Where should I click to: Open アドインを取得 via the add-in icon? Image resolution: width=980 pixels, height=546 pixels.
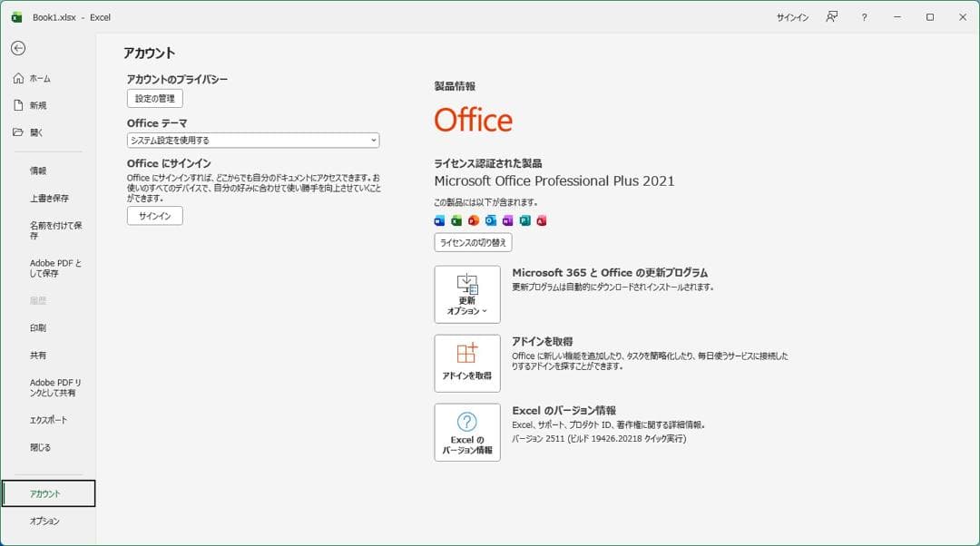coord(468,363)
